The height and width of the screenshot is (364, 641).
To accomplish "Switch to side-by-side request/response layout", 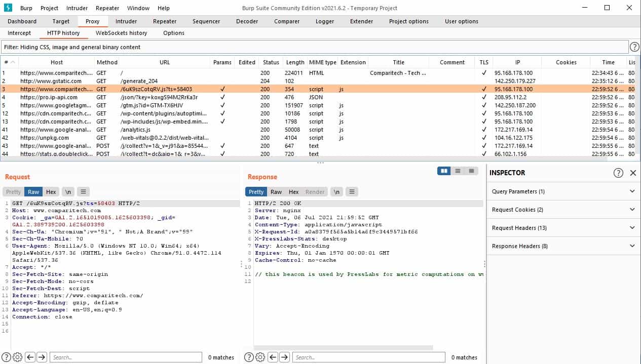I will pos(444,171).
